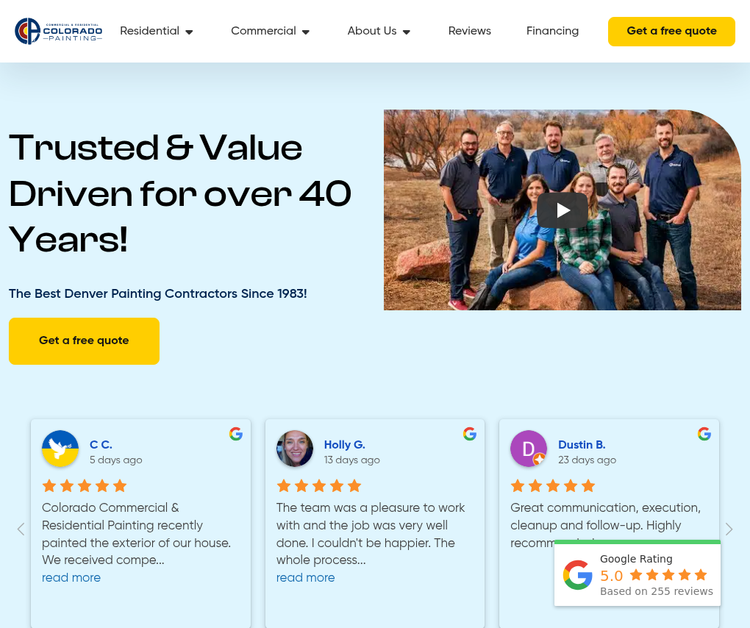Show next reviews with right arrow
This screenshot has height=628, width=750.
tap(729, 529)
